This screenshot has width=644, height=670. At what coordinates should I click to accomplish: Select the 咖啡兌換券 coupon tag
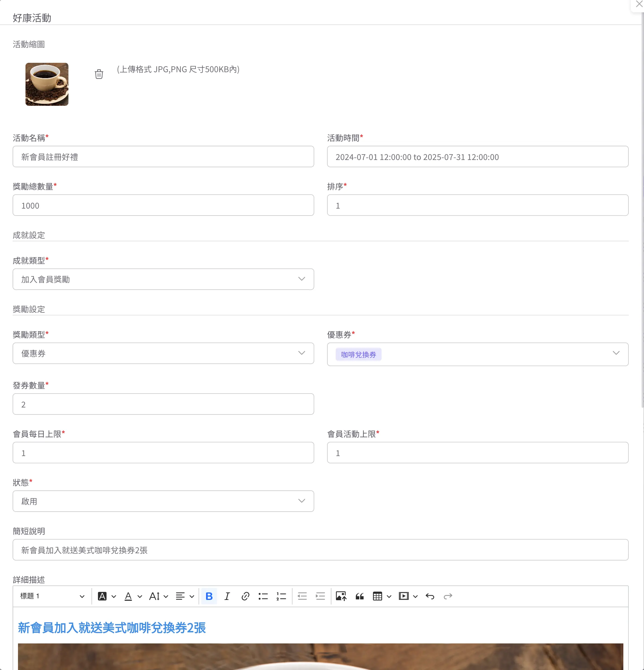click(358, 355)
